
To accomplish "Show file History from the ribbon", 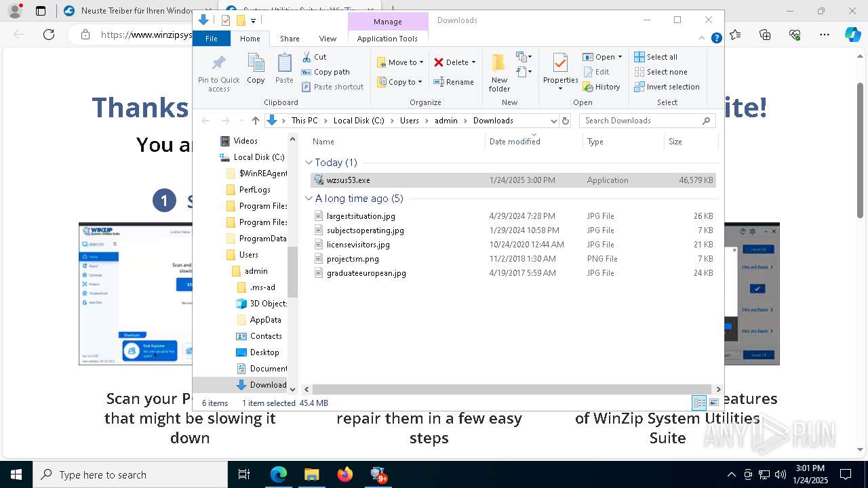I will coord(601,87).
